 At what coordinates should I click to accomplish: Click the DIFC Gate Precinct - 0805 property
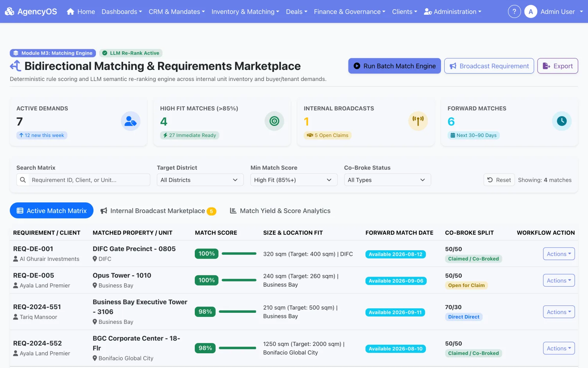134,249
